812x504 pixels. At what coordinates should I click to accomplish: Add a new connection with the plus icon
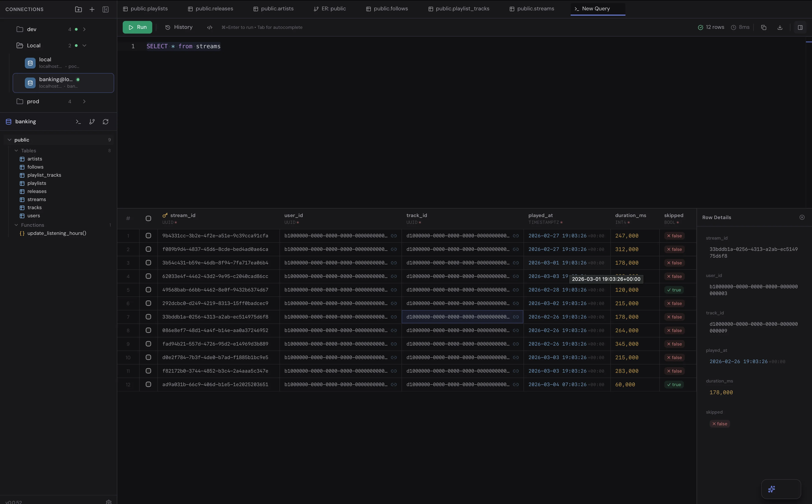coord(92,9)
